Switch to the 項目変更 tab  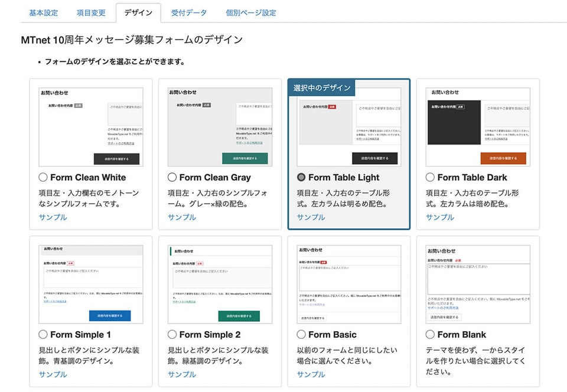tap(91, 13)
